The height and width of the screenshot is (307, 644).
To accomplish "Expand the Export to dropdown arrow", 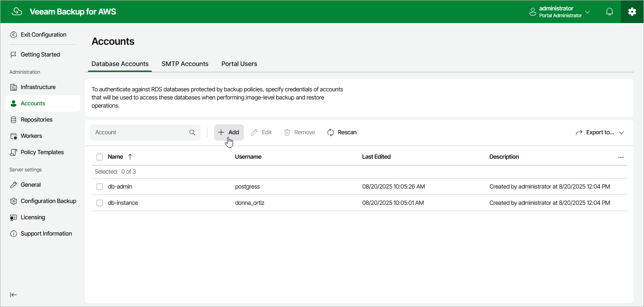I will [x=621, y=133].
